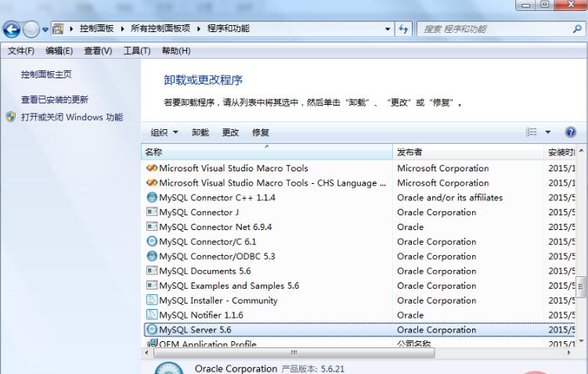Open the 帮助(H) menu
This screenshot has width=588, height=374.
tap(176, 51)
